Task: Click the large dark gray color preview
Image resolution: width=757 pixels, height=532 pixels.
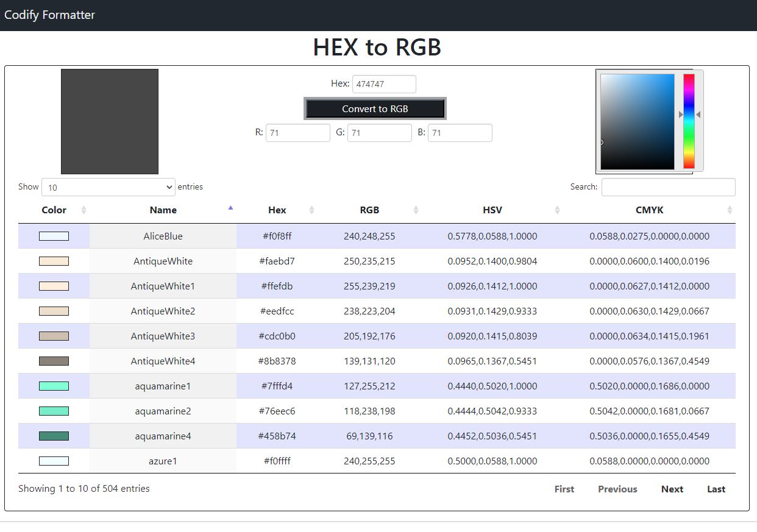Action: pyautogui.click(x=110, y=121)
